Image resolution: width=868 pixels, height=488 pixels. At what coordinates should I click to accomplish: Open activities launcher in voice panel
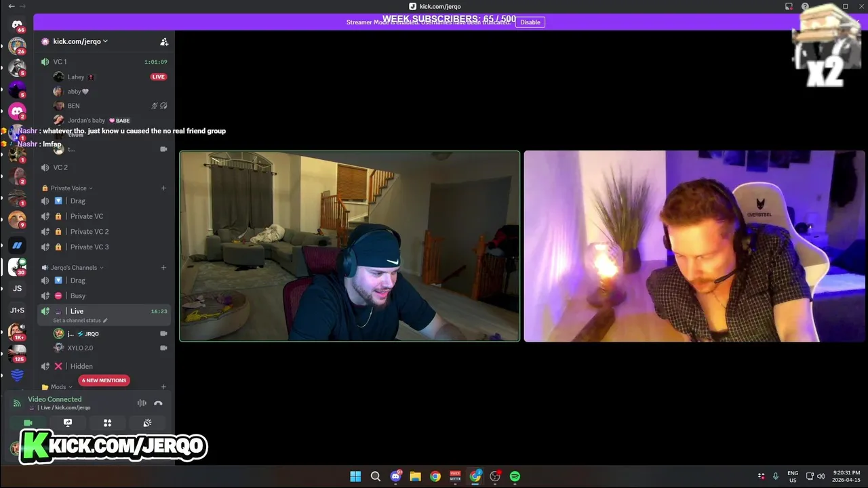(107, 422)
